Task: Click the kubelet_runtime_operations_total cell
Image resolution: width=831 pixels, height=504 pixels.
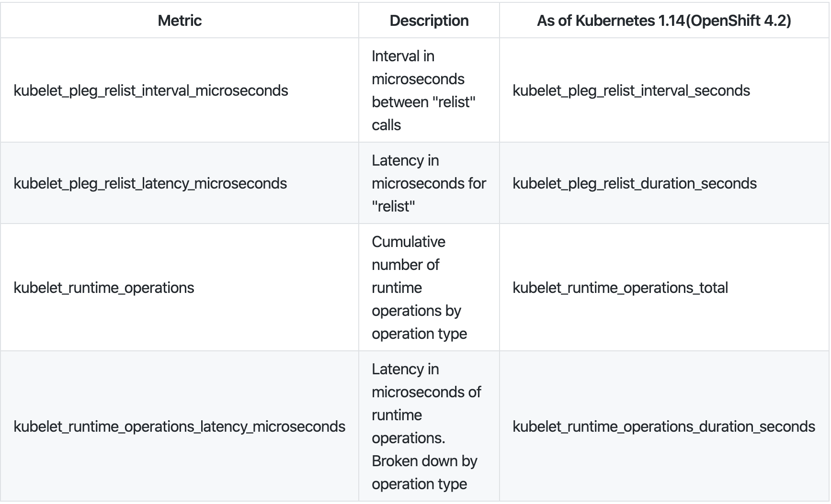Action: tap(620, 288)
